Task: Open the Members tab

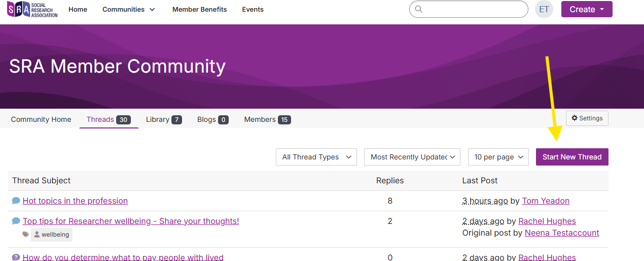Action: coord(267,119)
